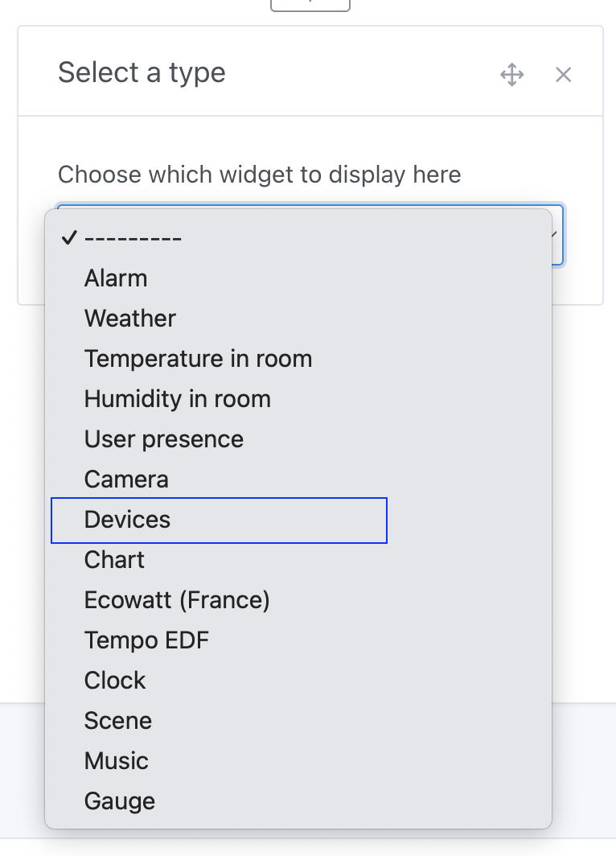Choose Humidity in room widget
The width and height of the screenshot is (616, 856).
[177, 398]
